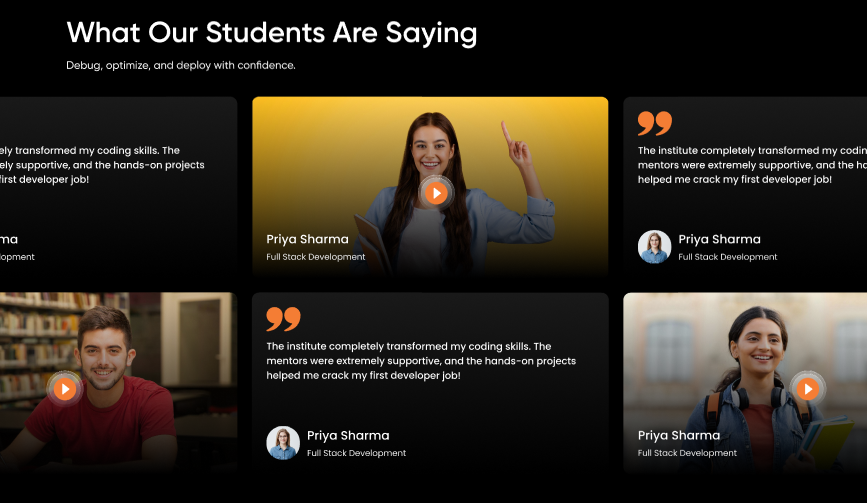The width and height of the screenshot is (867, 503).
Task: Click Priya Sharma name in top-right quote card
Action: pyautogui.click(x=719, y=240)
